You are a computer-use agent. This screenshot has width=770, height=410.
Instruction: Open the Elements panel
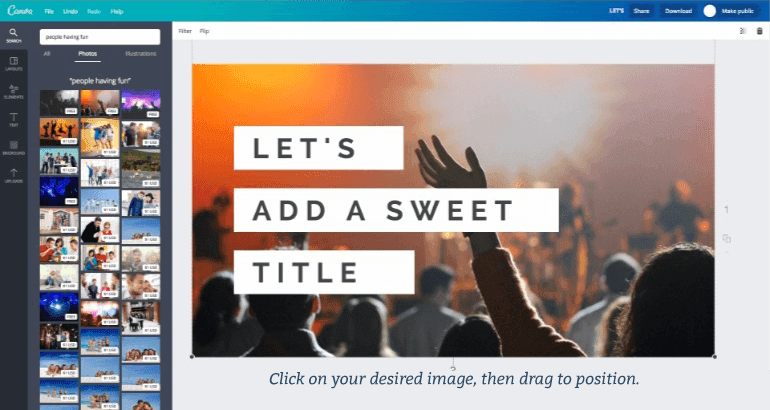point(13,91)
